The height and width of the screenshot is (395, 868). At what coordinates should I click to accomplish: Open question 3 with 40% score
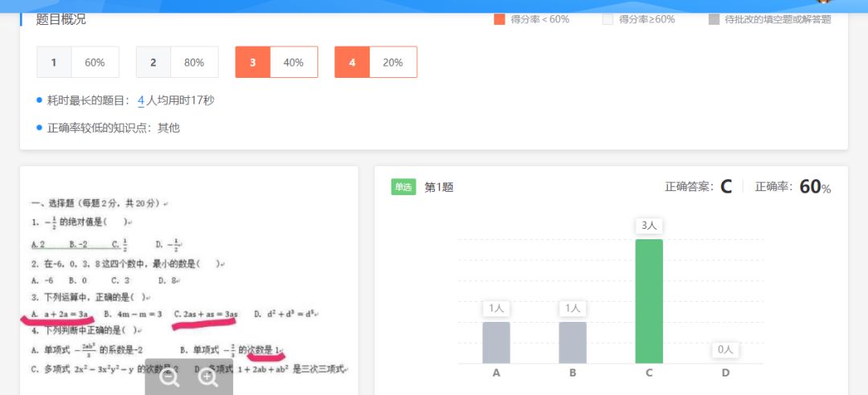tap(276, 62)
